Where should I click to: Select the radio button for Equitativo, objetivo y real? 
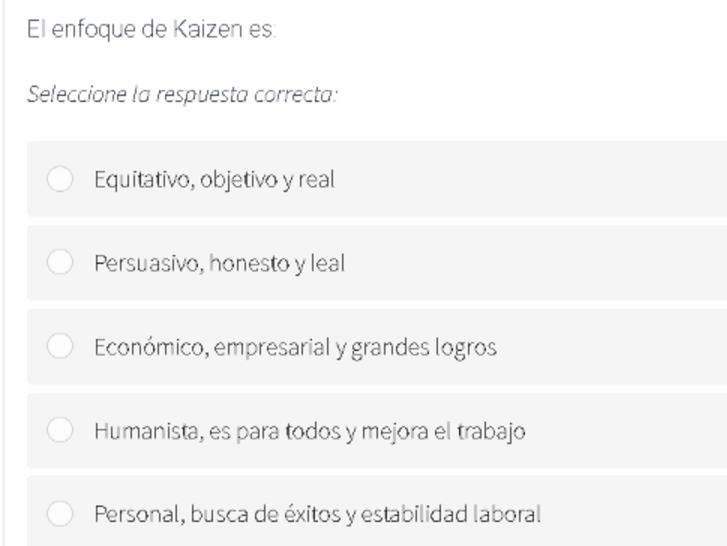pos(60,178)
